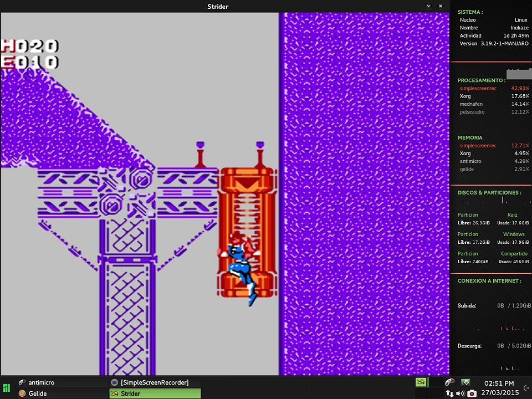Click the Nucleo Linux line
Viewport: 532px width, 399px height.
click(494, 20)
